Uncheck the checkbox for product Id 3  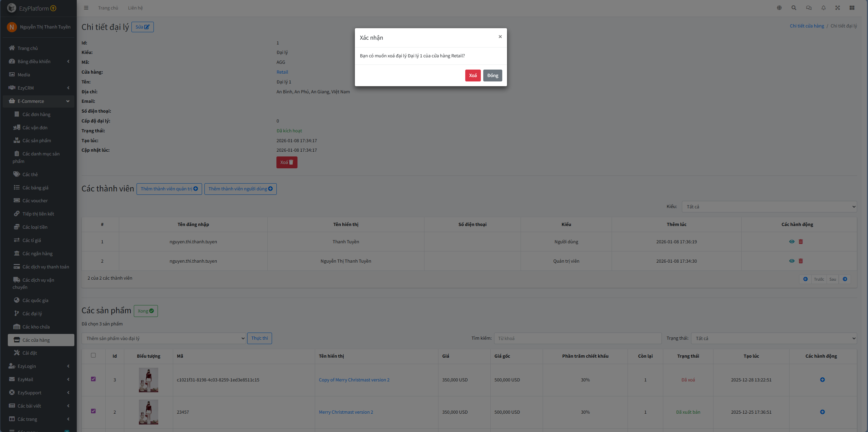click(x=93, y=379)
